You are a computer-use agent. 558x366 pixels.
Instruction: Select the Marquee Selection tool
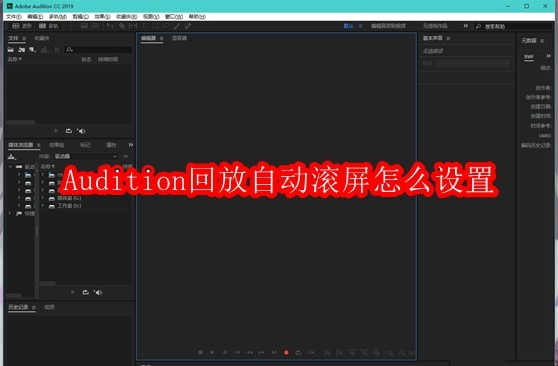click(155, 26)
